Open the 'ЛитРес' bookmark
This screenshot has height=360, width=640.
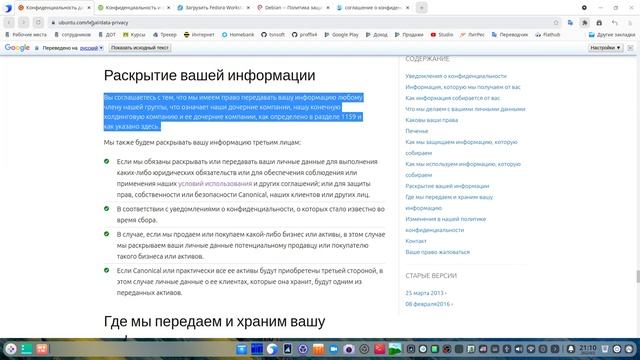point(472,35)
